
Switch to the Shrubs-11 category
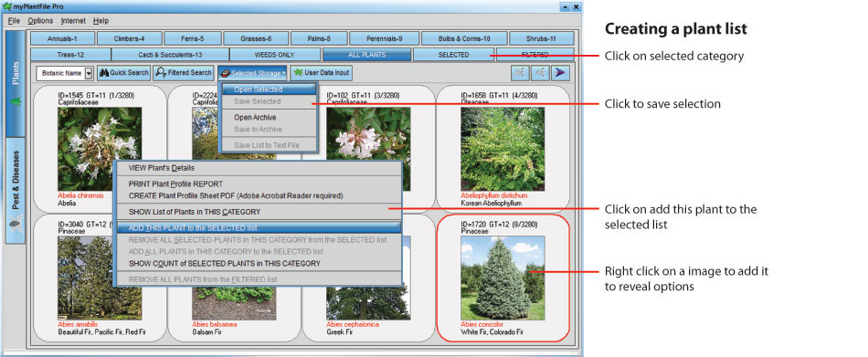coord(542,38)
